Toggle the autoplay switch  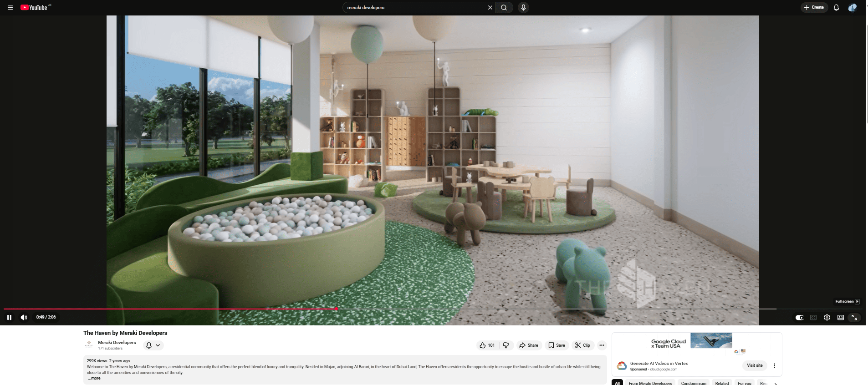[x=800, y=318]
